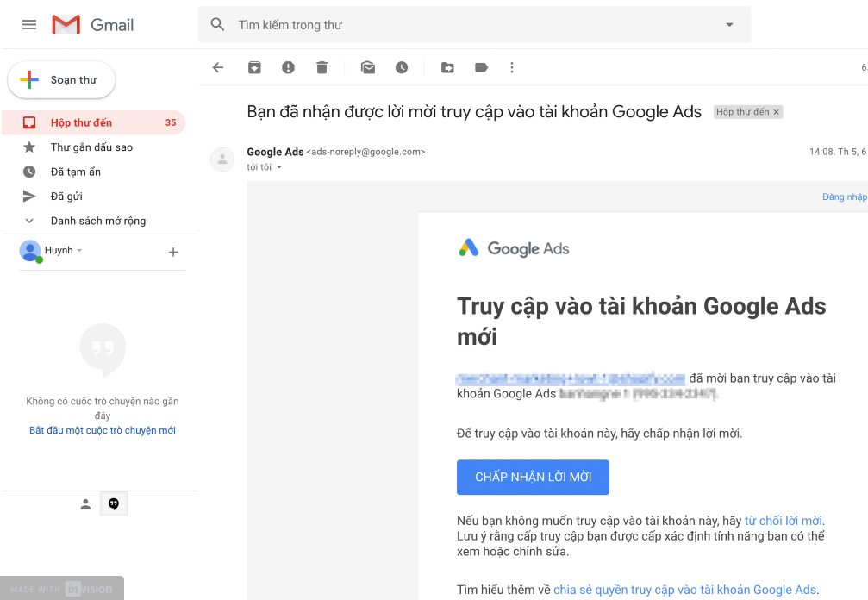Report email as spam
Screen dimensions: 868x600
click(x=288, y=67)
